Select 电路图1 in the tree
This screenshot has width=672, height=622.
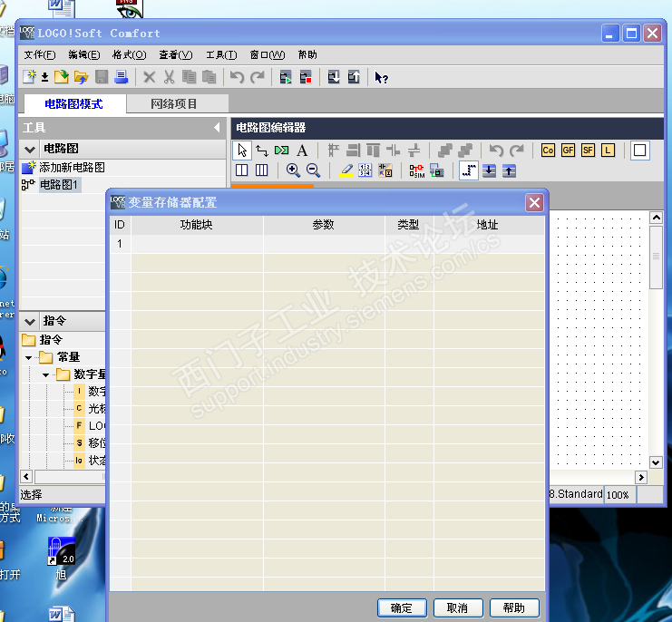pyautogui.click(x=59, y=185)
